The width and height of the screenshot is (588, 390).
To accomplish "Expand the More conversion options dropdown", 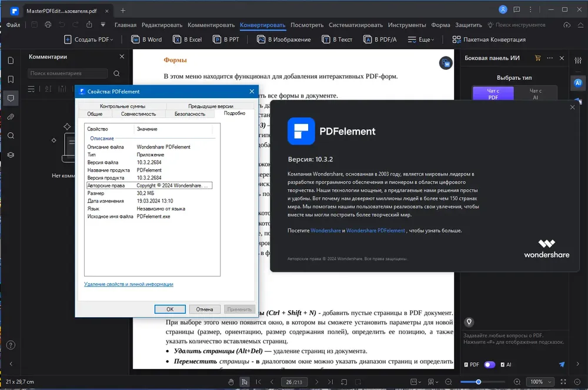I will point(421,39).
